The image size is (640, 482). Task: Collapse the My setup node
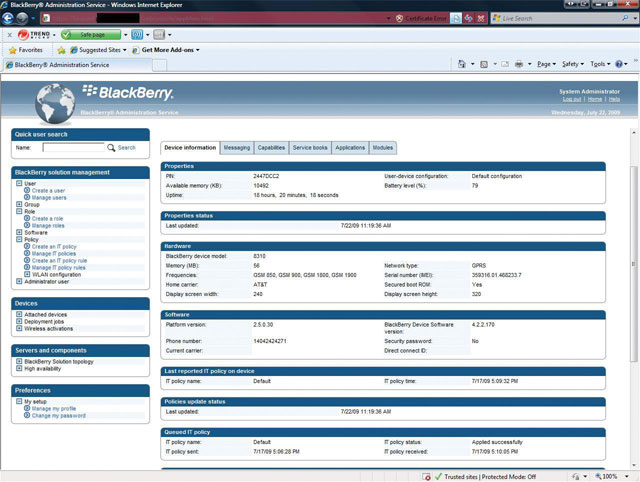[x=19, y=401]
